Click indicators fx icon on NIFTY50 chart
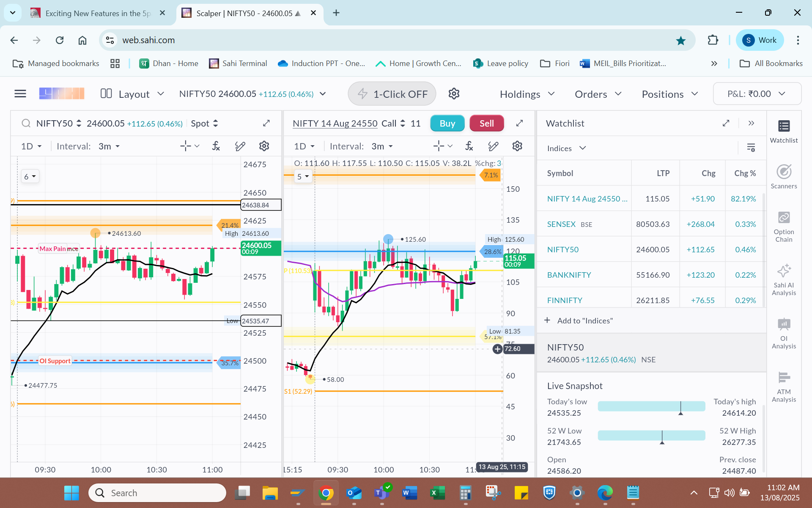 (216, 146)
